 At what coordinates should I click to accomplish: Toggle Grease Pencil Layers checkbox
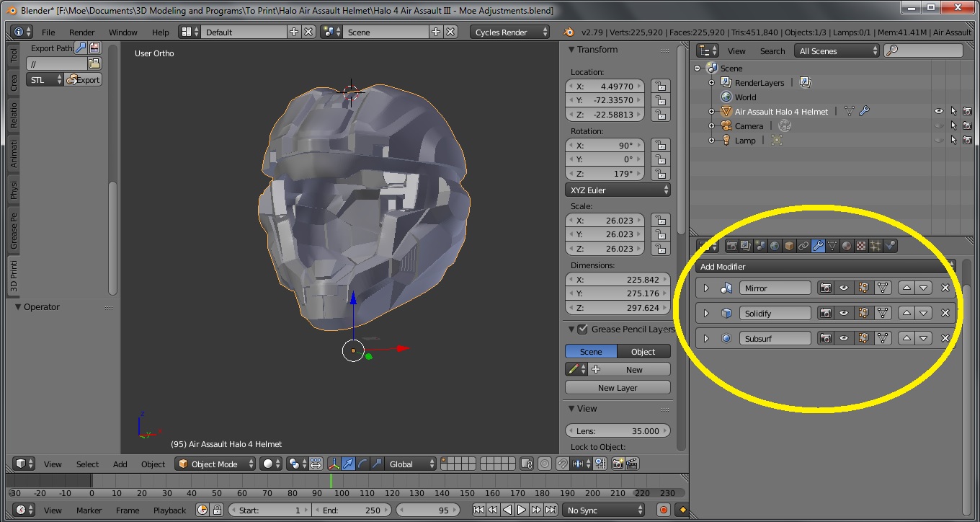pos(582,329)
